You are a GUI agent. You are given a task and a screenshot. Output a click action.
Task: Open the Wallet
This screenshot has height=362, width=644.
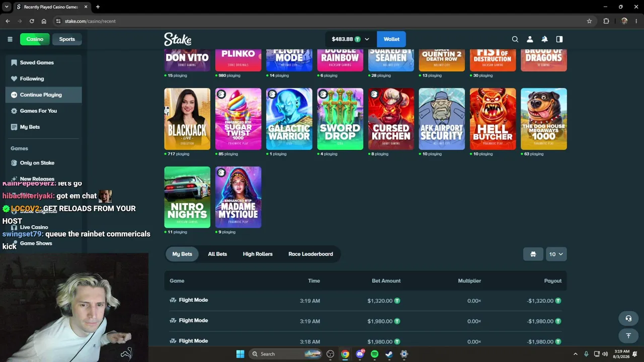(391, 39)
